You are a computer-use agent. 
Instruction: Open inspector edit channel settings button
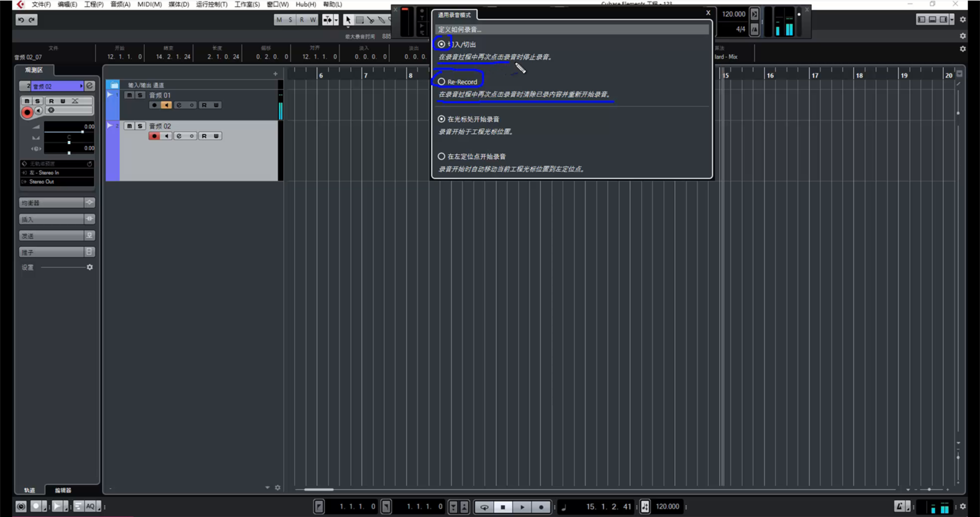[x=89, y=86]
